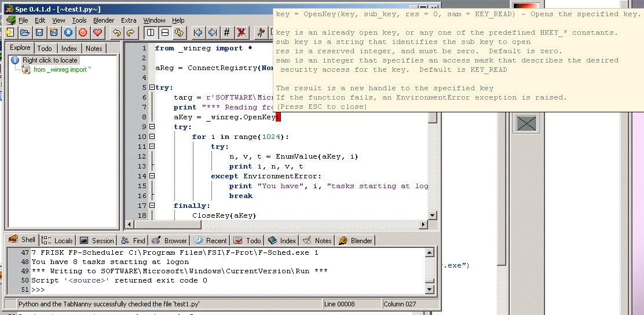Screen dimensions: 644x315
Task: Click the red power Exit icon
Action: 83,32
